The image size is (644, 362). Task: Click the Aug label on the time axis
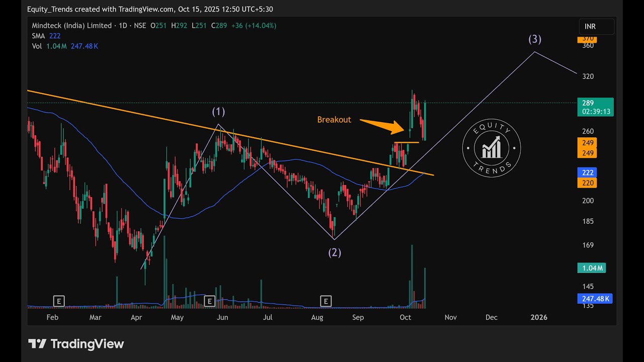[317, 317]
